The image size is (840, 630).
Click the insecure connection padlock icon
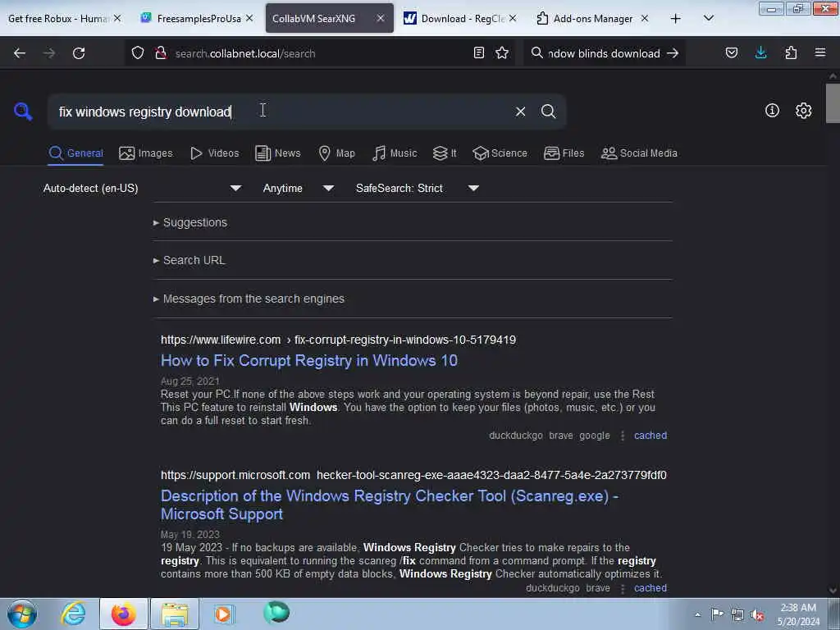click(161, 53)
